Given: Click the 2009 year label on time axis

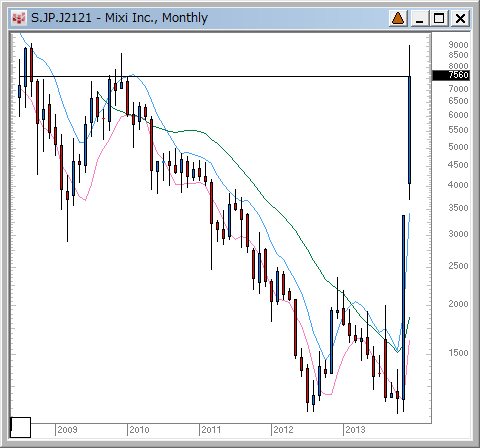Looking at the screenshot, I should [67, 430].
